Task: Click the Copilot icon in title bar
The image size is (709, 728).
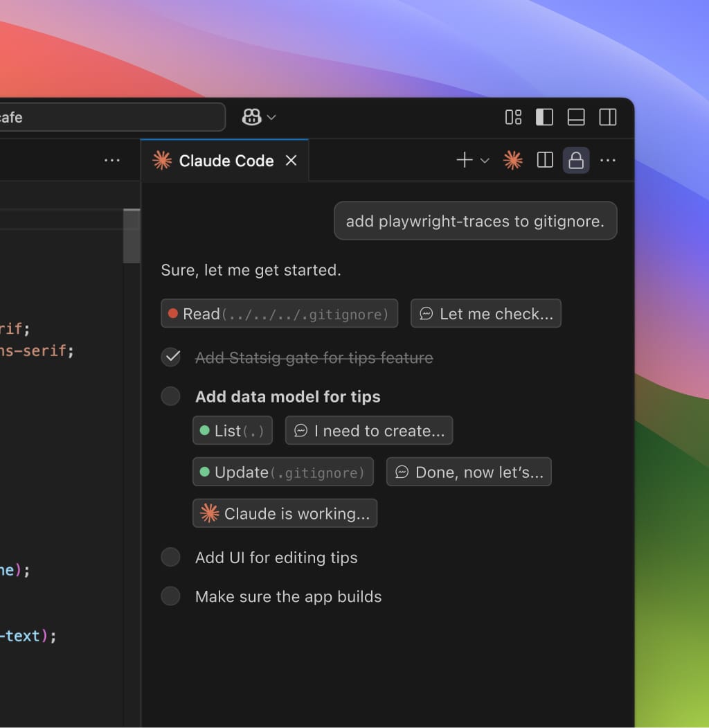Action: click(x=251, y=117)
